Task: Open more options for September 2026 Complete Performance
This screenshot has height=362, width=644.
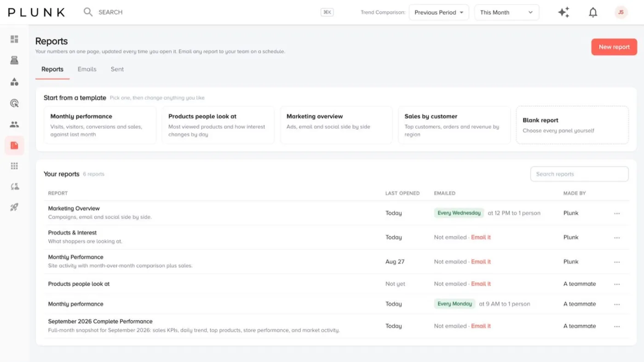Action: pyautogui.click(x=617, y=326)
